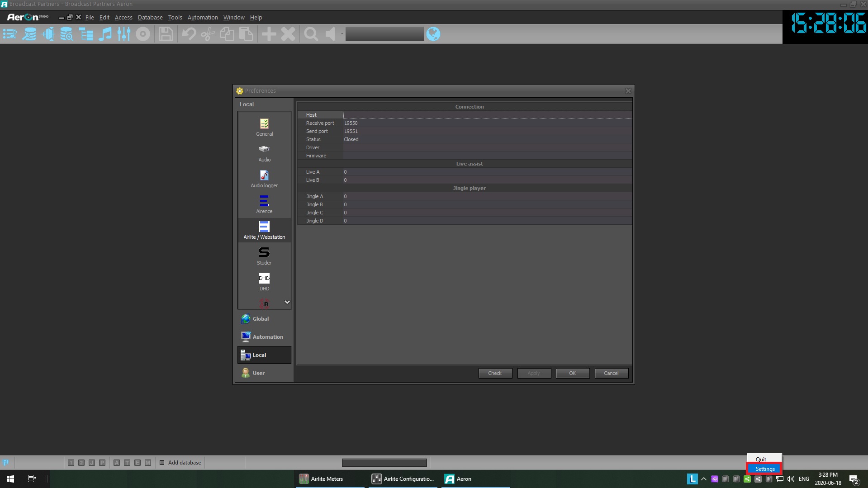The image size is (868, 488).
Task: Click the Cancel button in Preferences
Action: (611, 373)
